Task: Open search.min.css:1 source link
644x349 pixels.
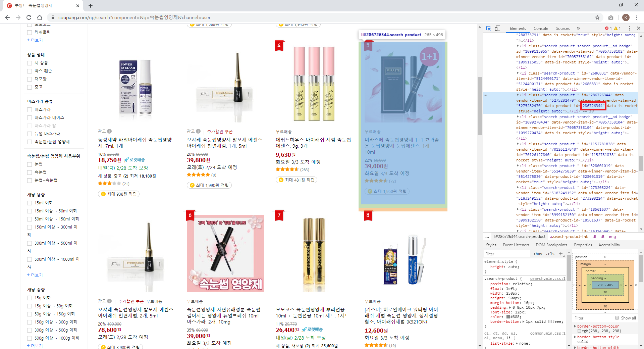Action: pos(548,279)
